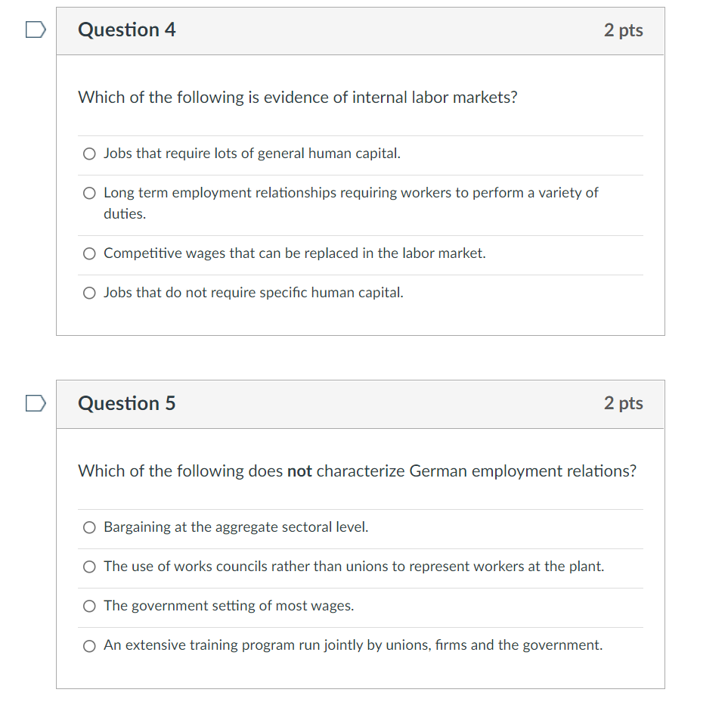The image size is (728, 705).
Task: Choose the 'Long term employment relationships' answer
Action: [89, 193]
